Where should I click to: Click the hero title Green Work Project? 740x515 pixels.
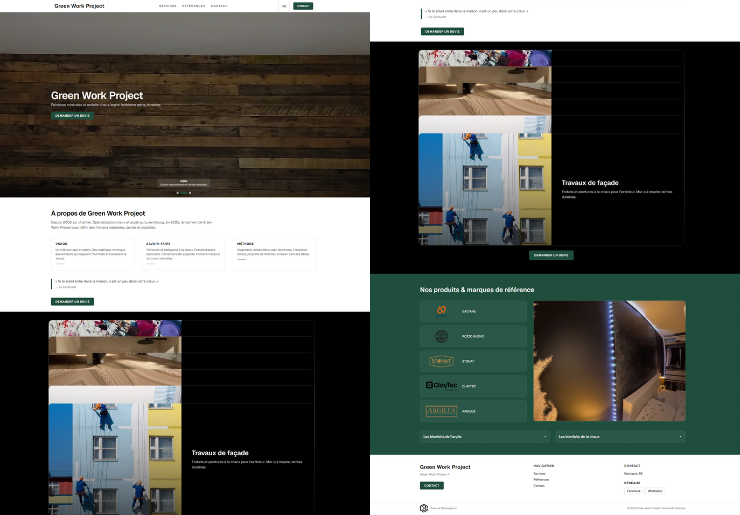click(x=97, y=95)
